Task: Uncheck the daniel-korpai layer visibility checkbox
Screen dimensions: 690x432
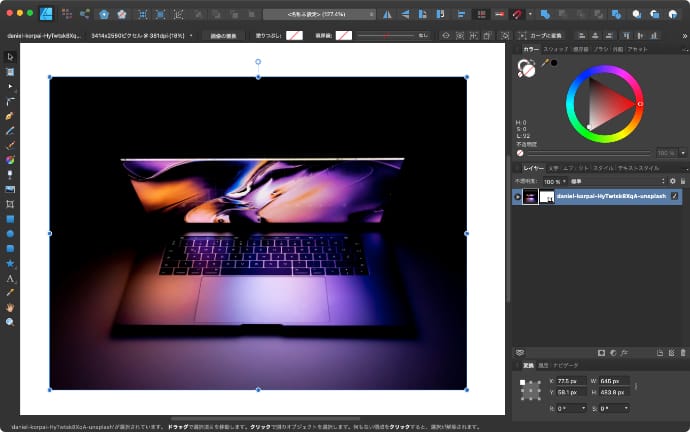Action: (x=676, y=197)
